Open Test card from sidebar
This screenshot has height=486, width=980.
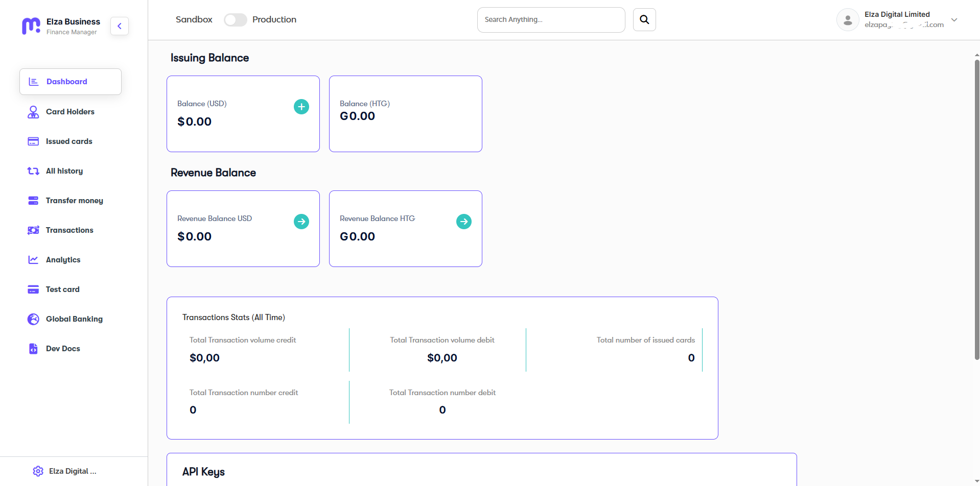coord(62,289)
